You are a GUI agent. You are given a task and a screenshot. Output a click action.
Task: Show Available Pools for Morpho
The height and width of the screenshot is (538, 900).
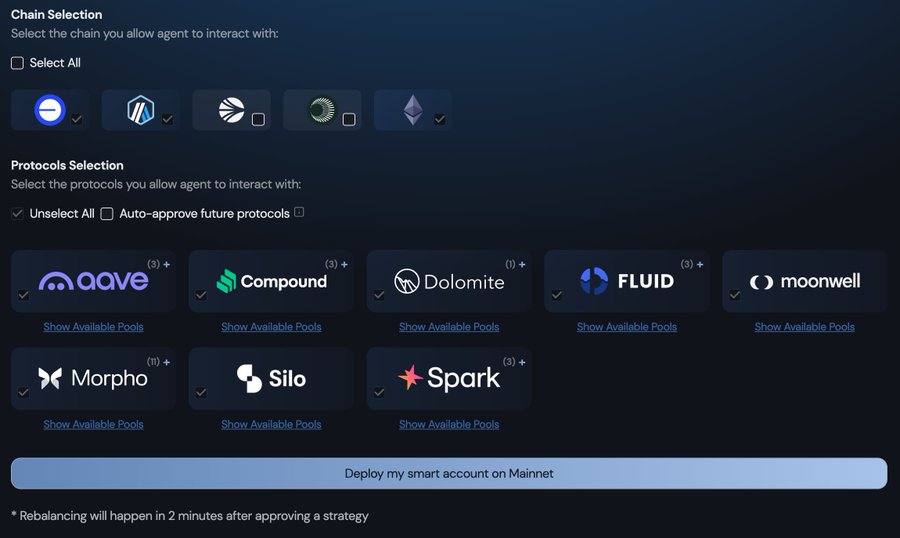[94, 424]
